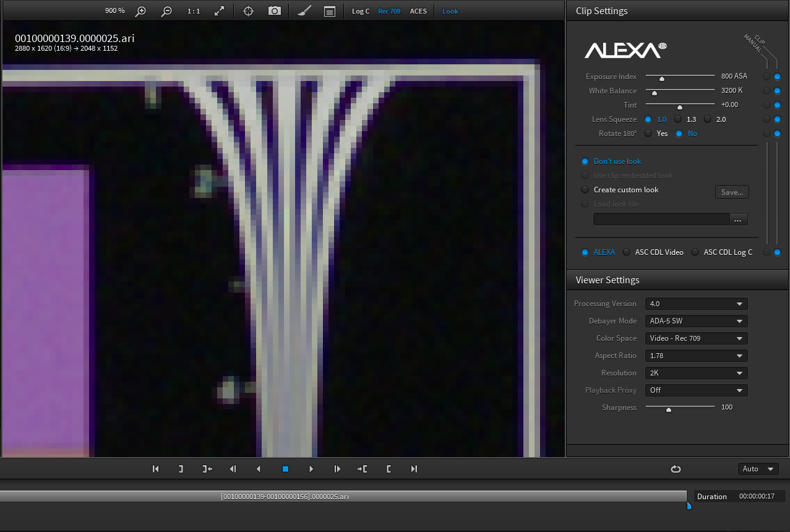The width and height of the screenshot is (790, 532).
Task: Open the Color Space dropdown
Action: click(x=697, y=338)
